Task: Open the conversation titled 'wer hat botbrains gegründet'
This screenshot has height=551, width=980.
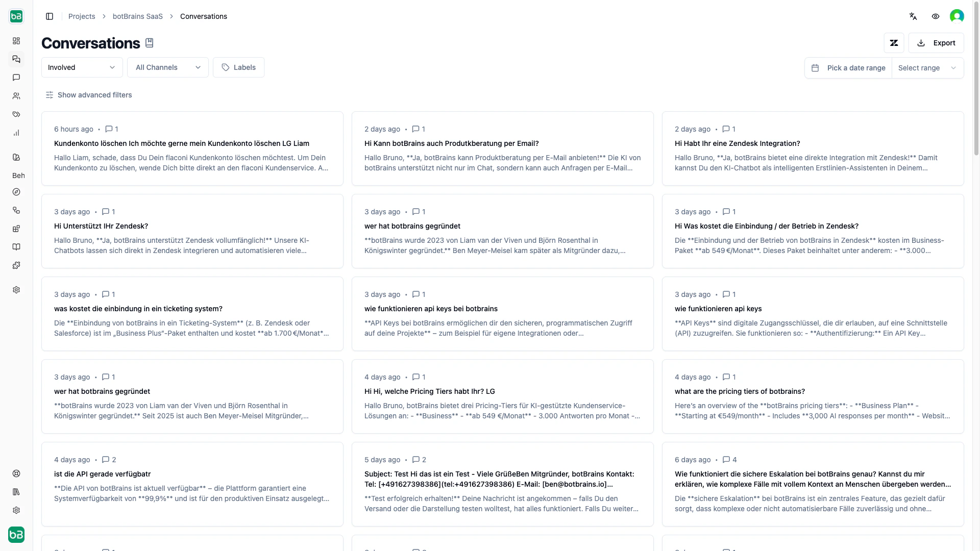Action: pos(412,226)
